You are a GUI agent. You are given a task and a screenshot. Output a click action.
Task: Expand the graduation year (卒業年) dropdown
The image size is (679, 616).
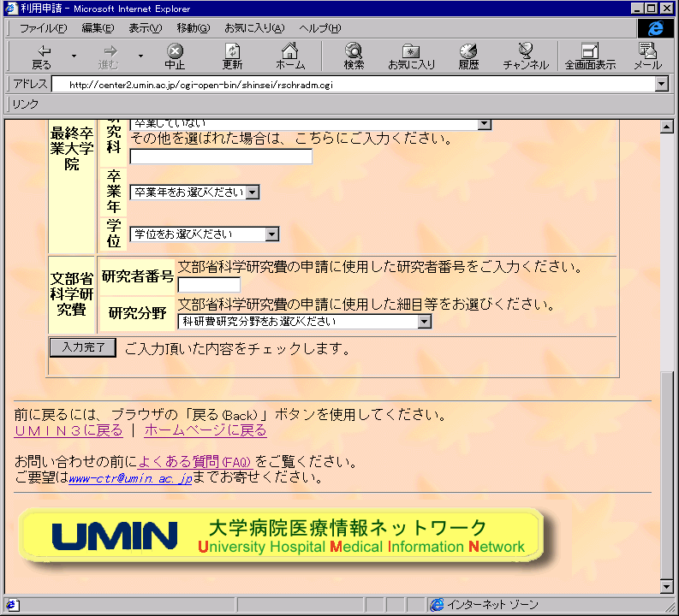tap(252, 192)
